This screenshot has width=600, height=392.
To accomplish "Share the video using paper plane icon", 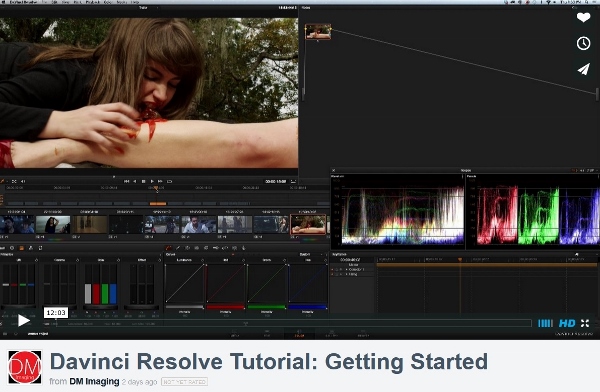I will pos(583,69).
